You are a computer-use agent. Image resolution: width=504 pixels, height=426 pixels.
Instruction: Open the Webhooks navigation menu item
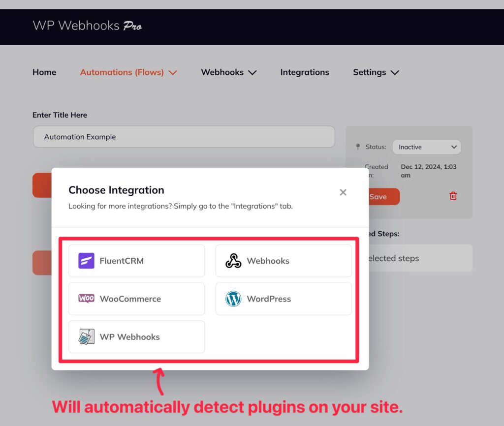pyautogui.click(x=222, y=72)
